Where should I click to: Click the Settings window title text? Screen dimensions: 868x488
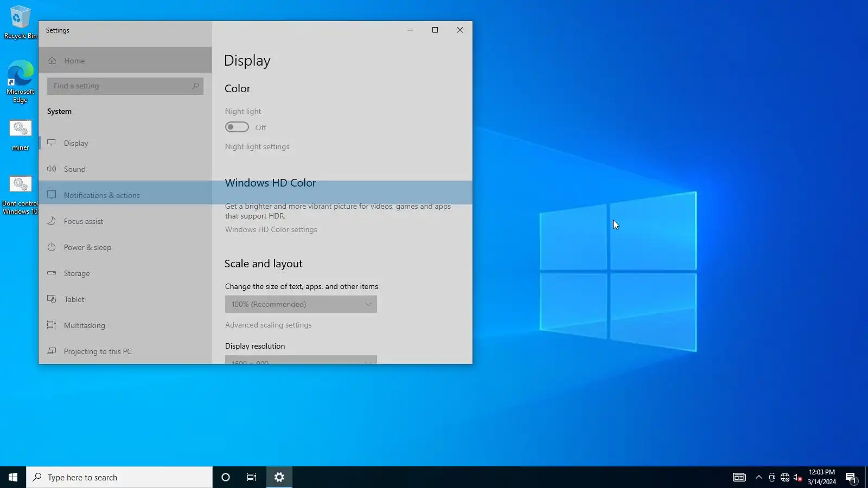point(58,30)
